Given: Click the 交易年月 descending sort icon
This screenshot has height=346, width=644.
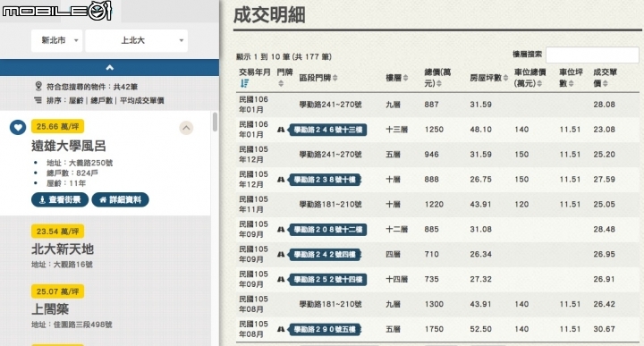Looking at the screenshot, I should click(244, 83).
